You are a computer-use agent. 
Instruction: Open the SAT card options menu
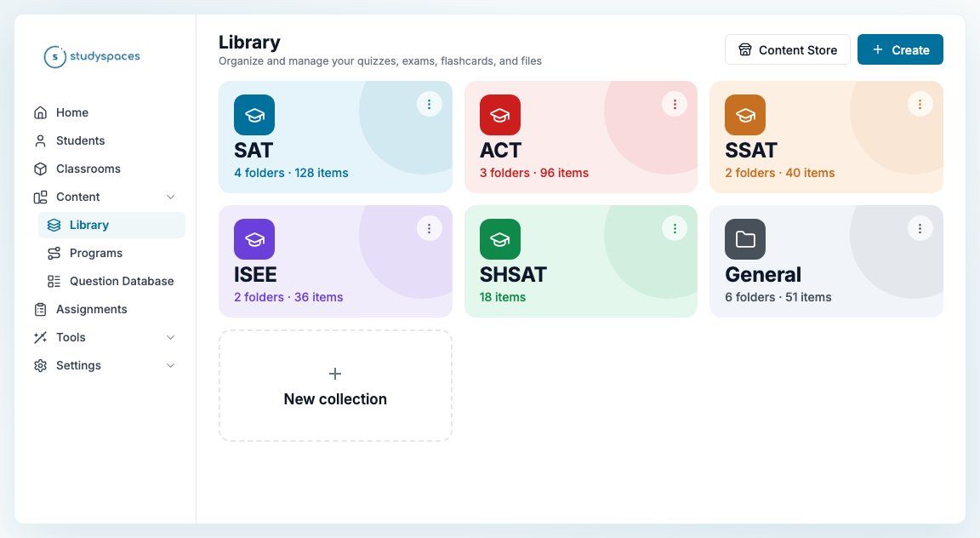(x=430, y=105)
